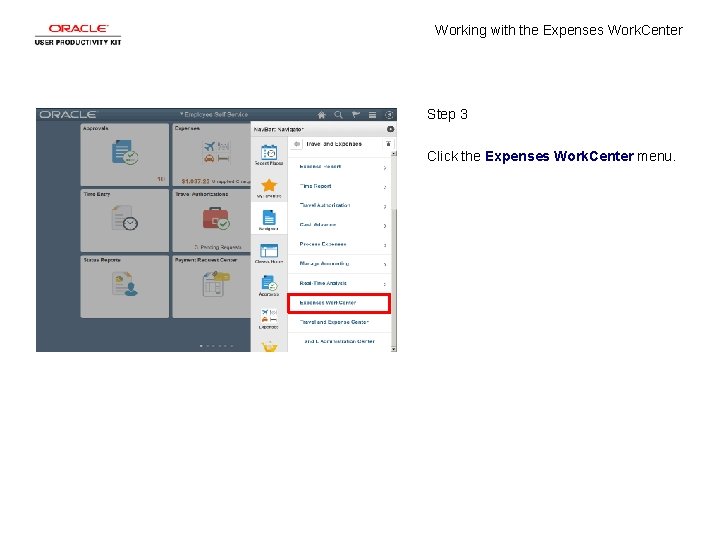Open the Travel Authorizations tile

point(212,220)
